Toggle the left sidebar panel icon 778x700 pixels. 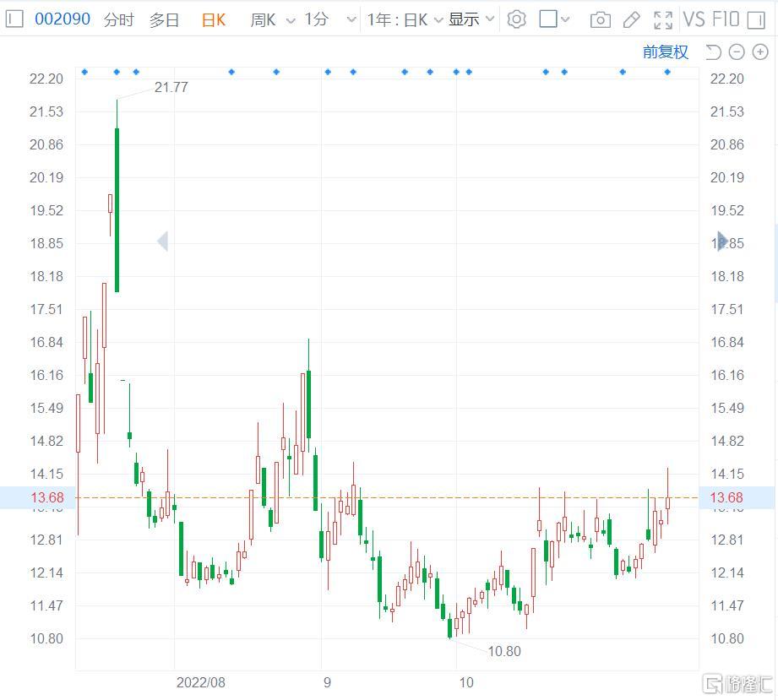[x=14, y=19]
